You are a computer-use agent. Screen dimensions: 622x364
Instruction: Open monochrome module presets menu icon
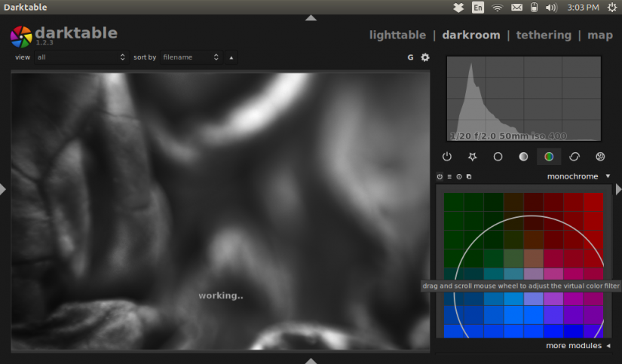tap(449, 177)
